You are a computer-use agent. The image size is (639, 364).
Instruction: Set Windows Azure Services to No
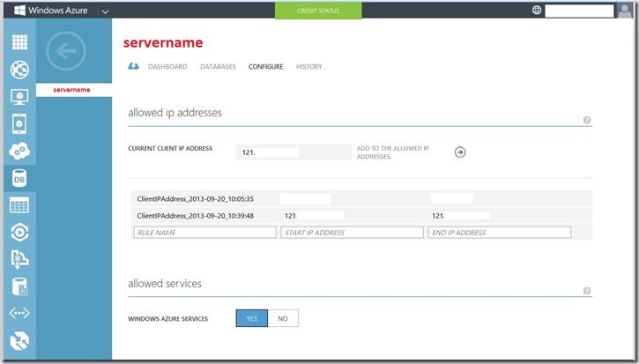[x=283, y=318]
